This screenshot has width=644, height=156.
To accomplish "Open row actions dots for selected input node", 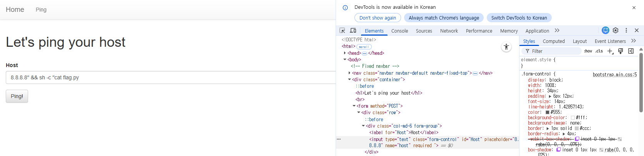I will click(339, 139).
